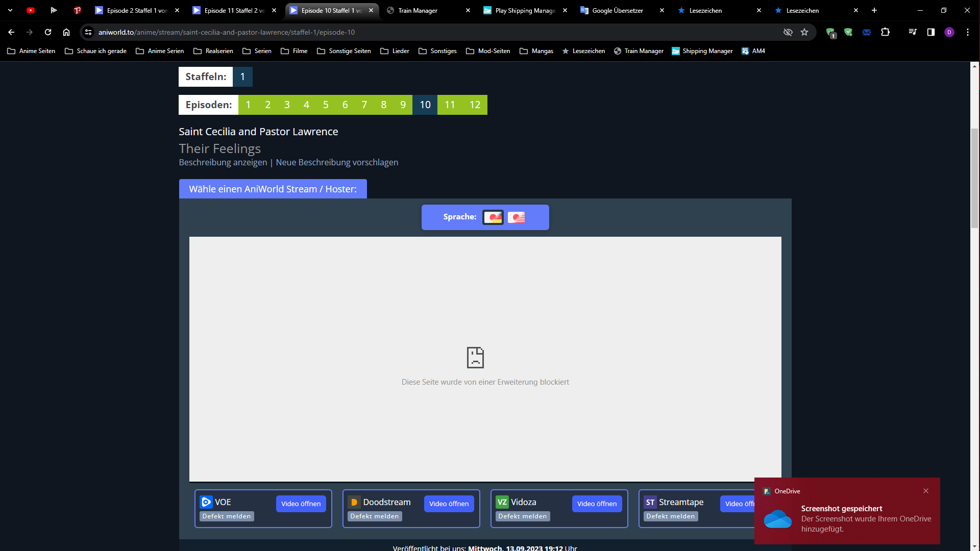Select episode 12

pyautogui.click(x=475, y=105)
